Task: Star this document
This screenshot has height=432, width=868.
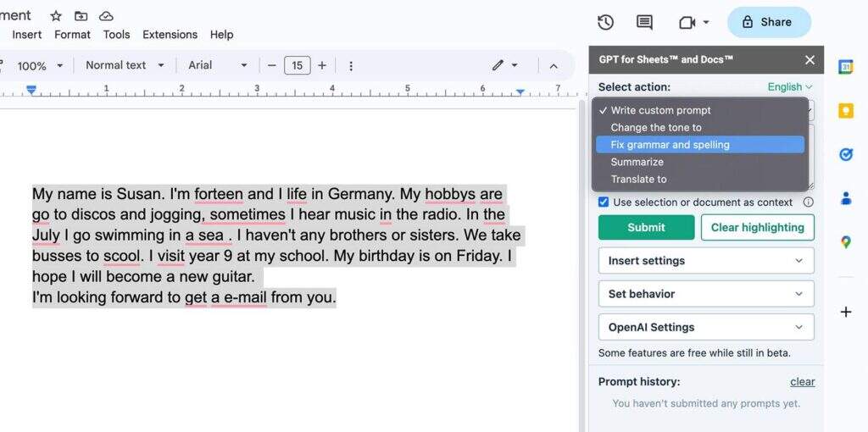Action: 56,16
